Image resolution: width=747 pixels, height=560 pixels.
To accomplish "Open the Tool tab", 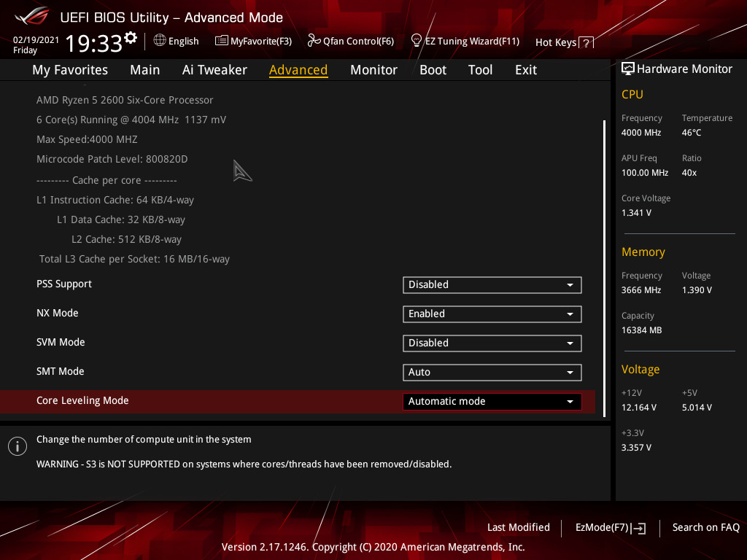I will click(480, 70).
